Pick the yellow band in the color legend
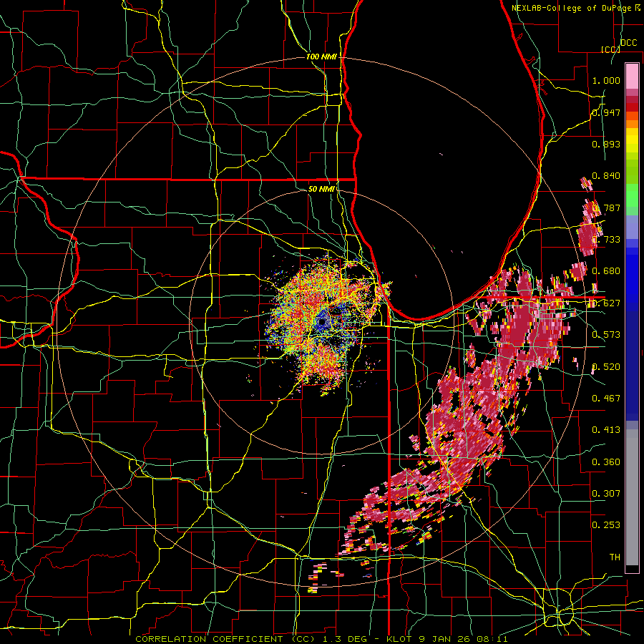The height and width of the screenshot is (644, 644). [632, 140]
